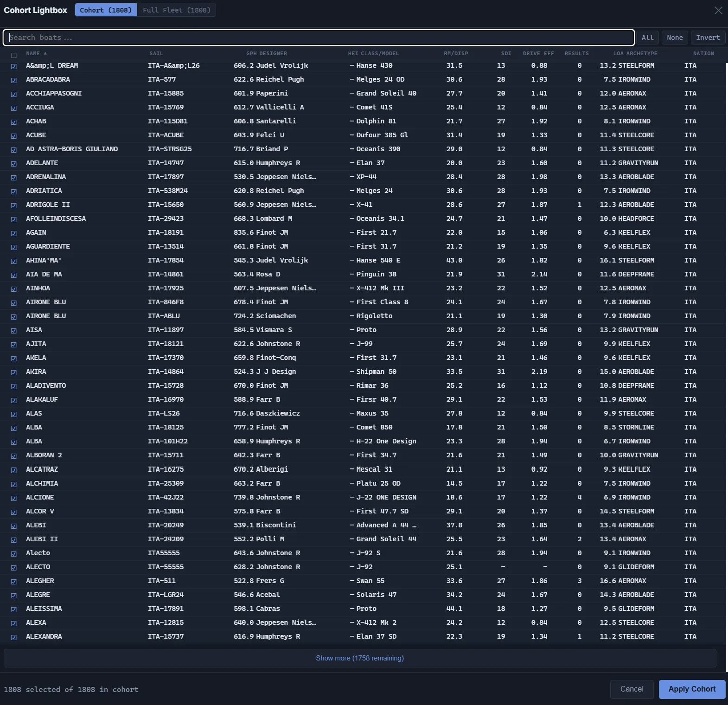
Task: Uncheck the AKIRA row checkbox
Action: (x=14, y=372)
